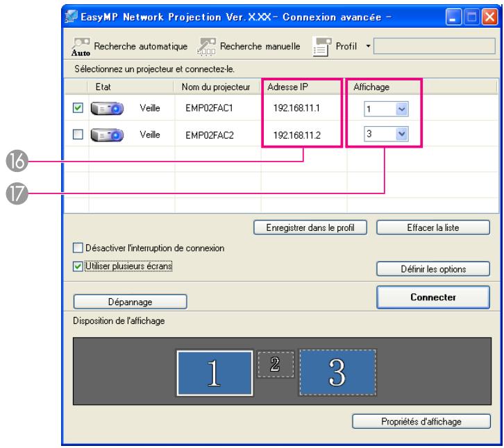Screen dimensions: 504x448
Task: Click Veille status for EMP02FAC1
Action: coord(150,108)
